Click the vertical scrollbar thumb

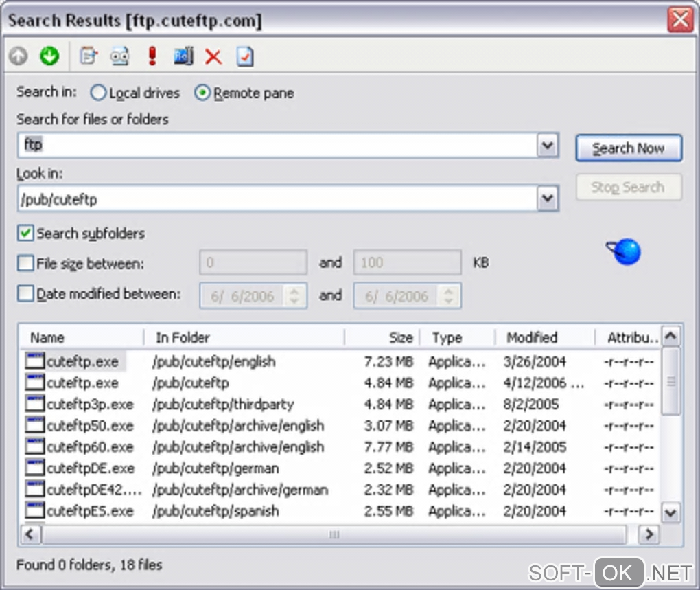pos(670,381)
